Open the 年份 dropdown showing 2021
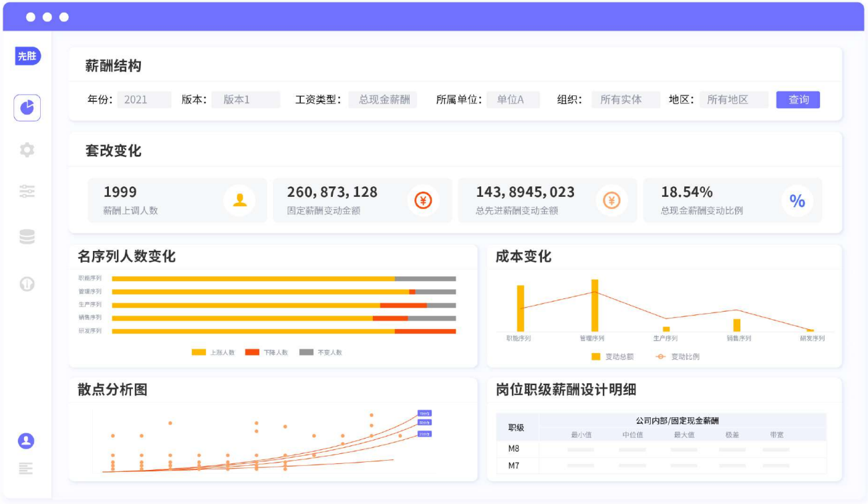 click(x=144, y=99)
